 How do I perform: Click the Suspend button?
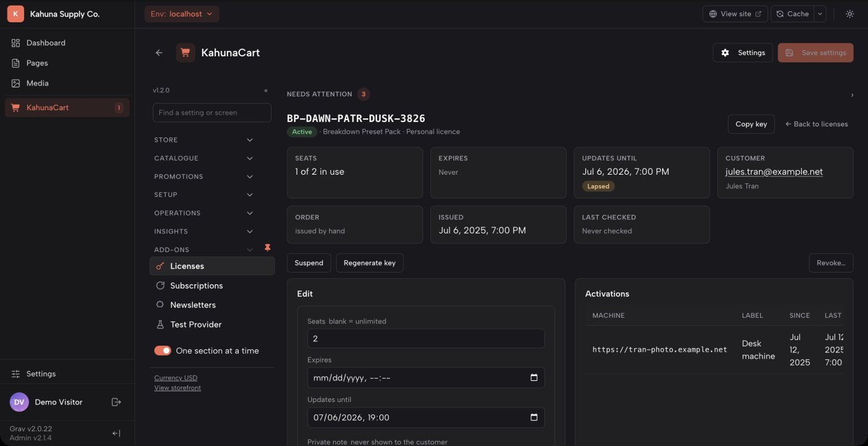pyautogui.click(x=309, y=263)
